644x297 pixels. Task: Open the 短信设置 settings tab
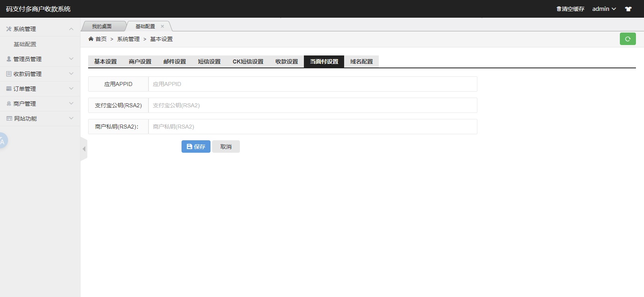coord(209,61)
